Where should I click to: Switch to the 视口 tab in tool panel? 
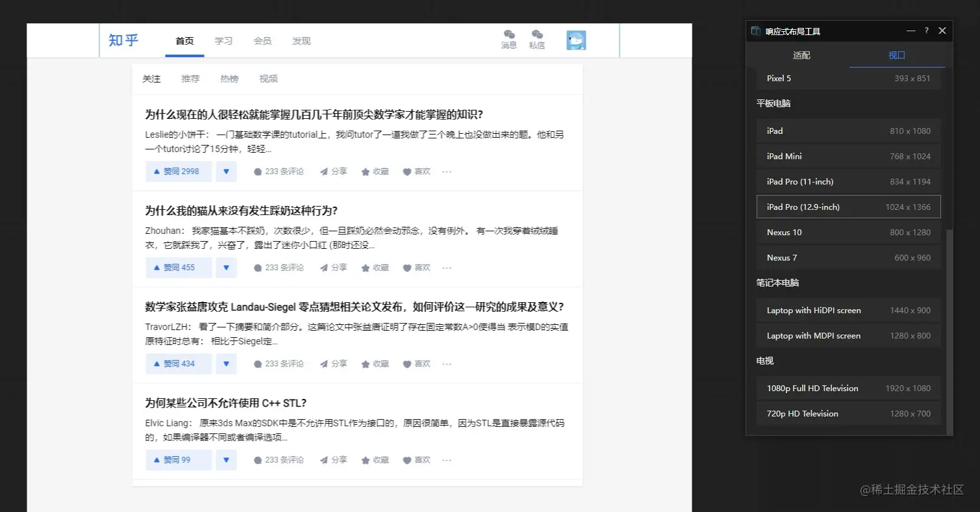pyautogui.click(x=897, y=55)
